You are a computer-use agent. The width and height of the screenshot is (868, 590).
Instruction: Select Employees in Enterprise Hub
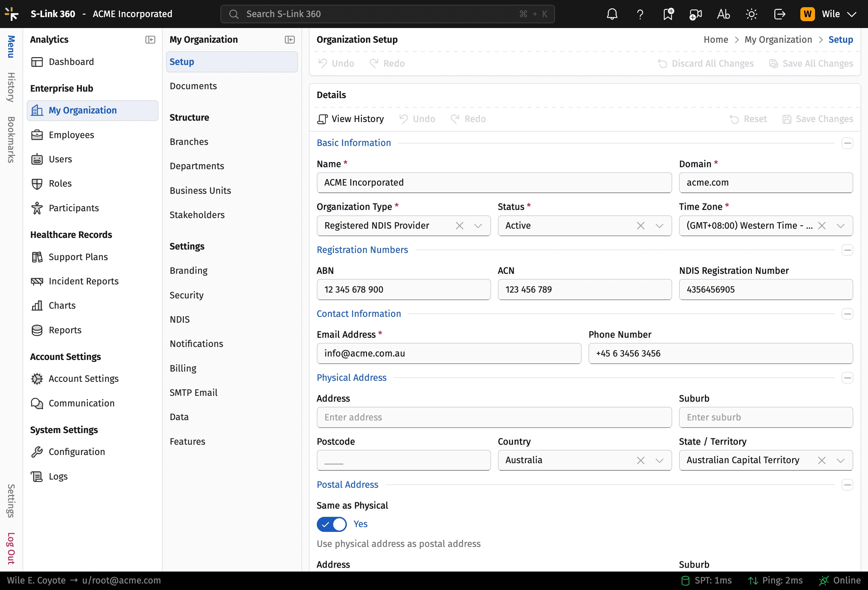(x=71, y=135)
